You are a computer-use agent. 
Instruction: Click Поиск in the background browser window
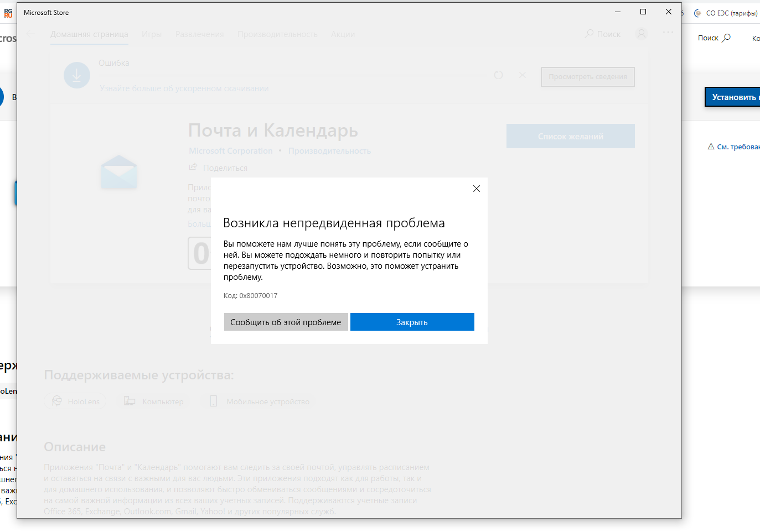pyautogui.click(x=714, y=38)
